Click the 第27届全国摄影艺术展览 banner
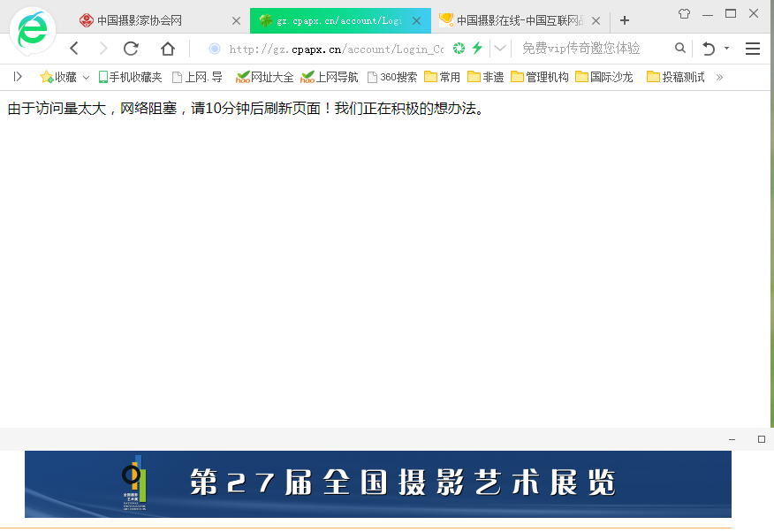 [378, 483]
